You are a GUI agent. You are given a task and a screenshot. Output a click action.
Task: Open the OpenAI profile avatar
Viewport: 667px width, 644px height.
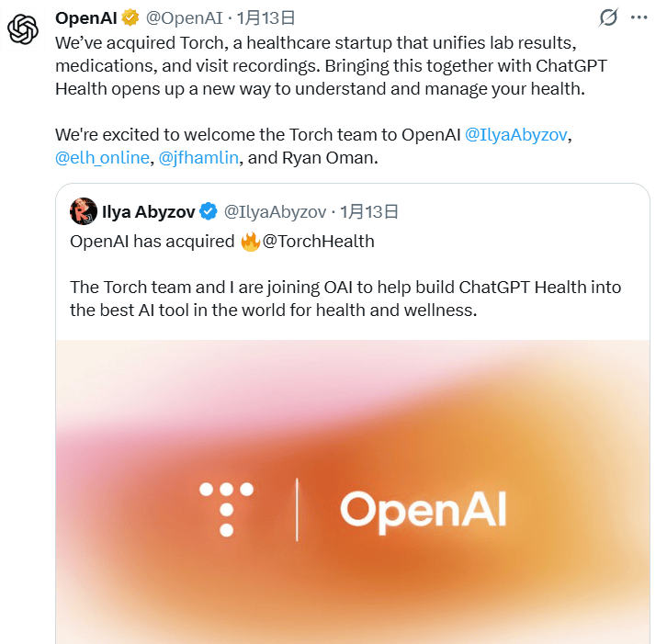pyautogui.click(x=22, y=29)
